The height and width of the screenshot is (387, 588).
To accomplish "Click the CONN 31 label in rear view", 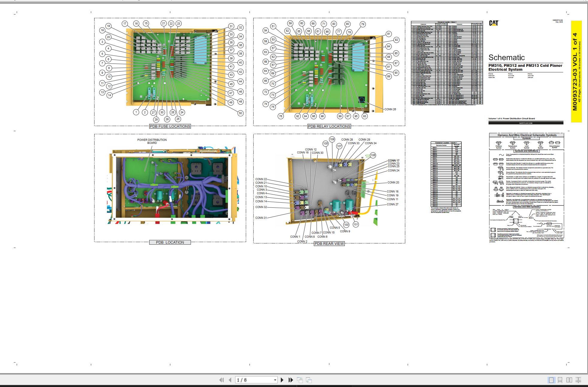I will (261, 218).
